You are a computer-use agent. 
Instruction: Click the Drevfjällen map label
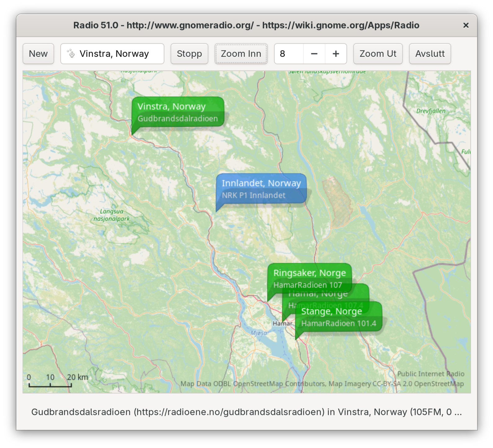tap(431, 111)
